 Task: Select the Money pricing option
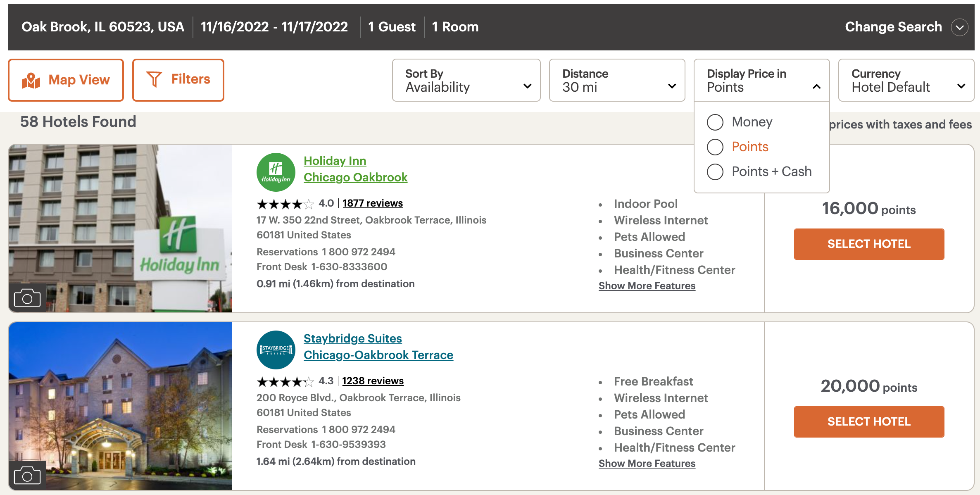715,122
